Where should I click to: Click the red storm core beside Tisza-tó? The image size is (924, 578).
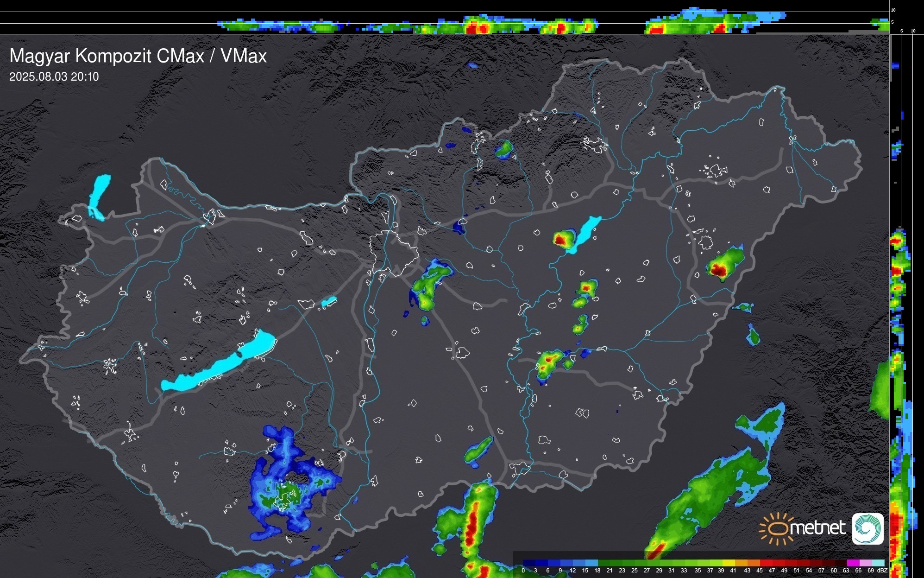coord(560,240)
